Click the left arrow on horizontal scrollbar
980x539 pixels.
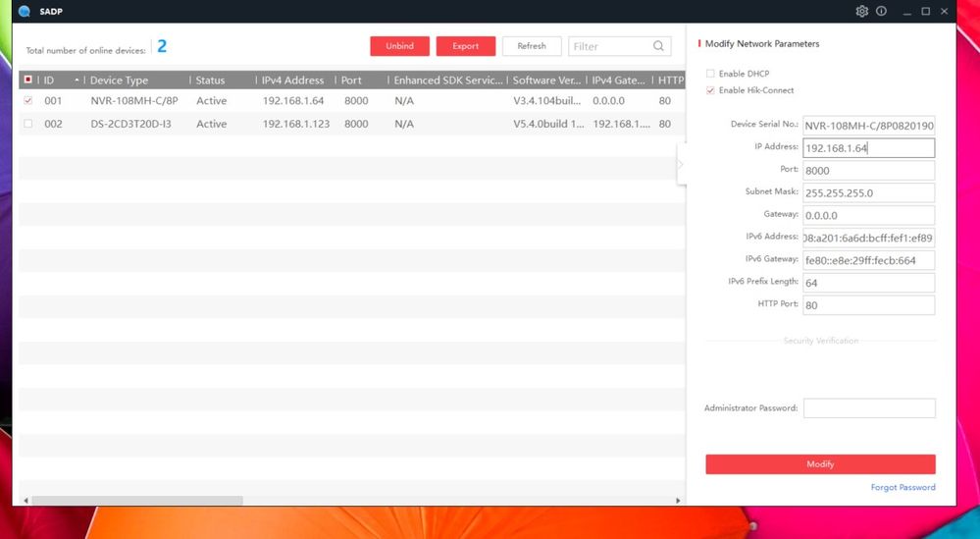25,501
